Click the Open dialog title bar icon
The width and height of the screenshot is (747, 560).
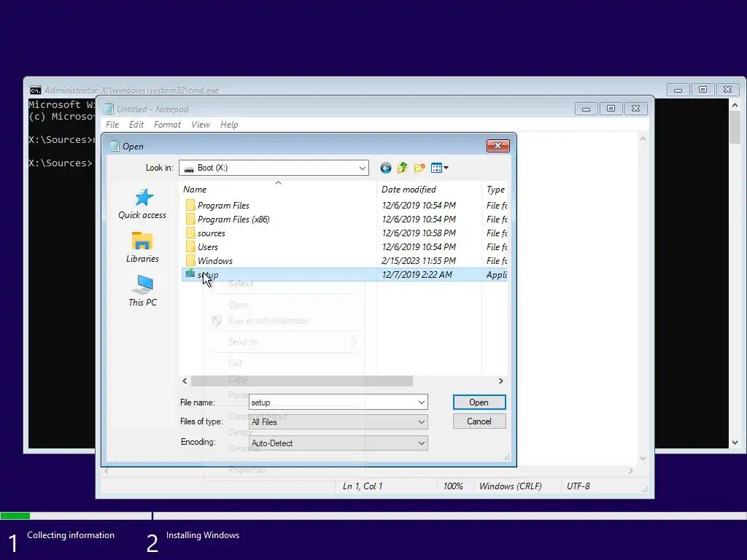coord(115,146)
